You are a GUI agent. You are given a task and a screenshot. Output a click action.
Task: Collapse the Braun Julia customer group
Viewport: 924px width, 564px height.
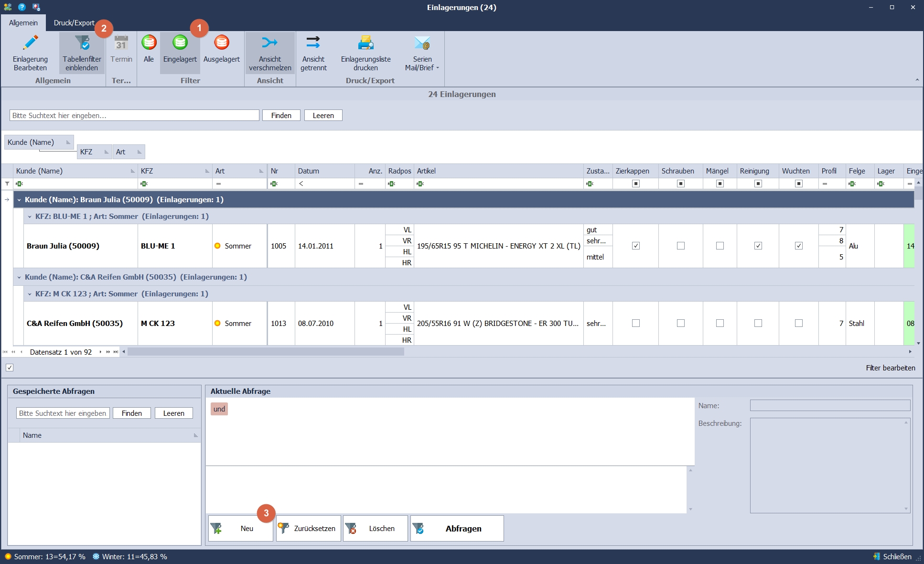pos(19,200)
